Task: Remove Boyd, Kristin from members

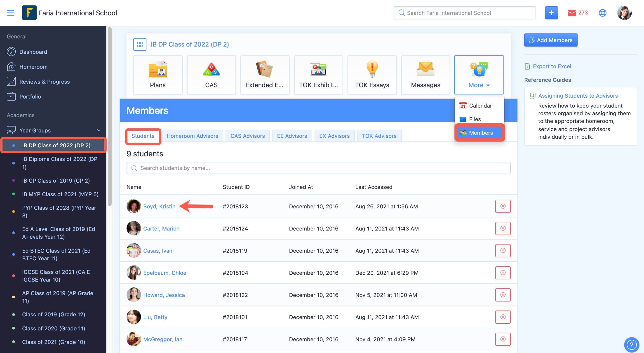Action: click(x=503, y=206)
